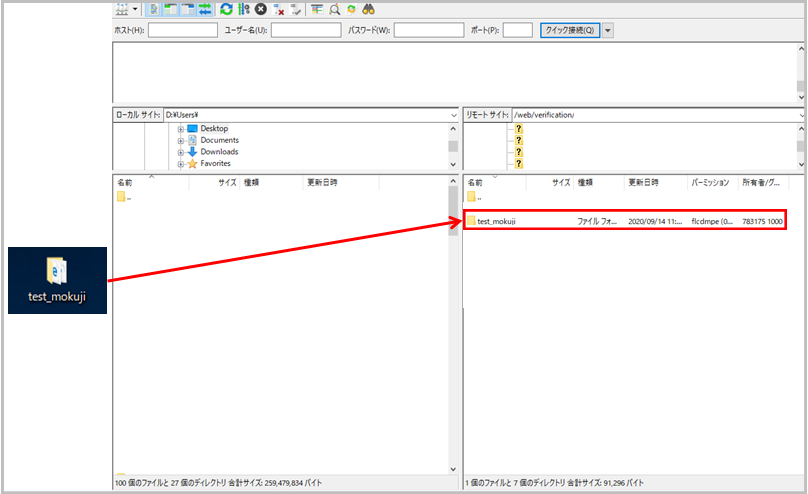Toggle remote directory tree display

[187, 9]
